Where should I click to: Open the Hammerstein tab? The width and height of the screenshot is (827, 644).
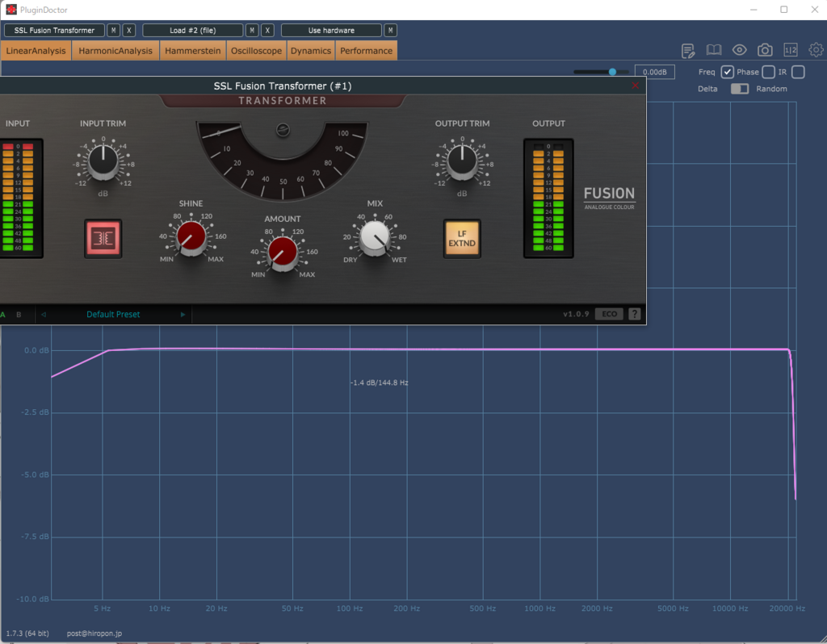tap(192, 51)
